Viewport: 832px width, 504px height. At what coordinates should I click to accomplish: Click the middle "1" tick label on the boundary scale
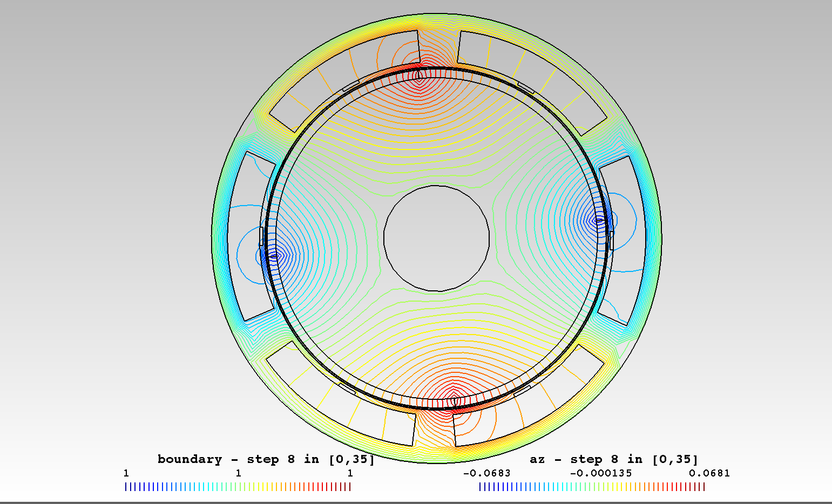click(239, 473)
